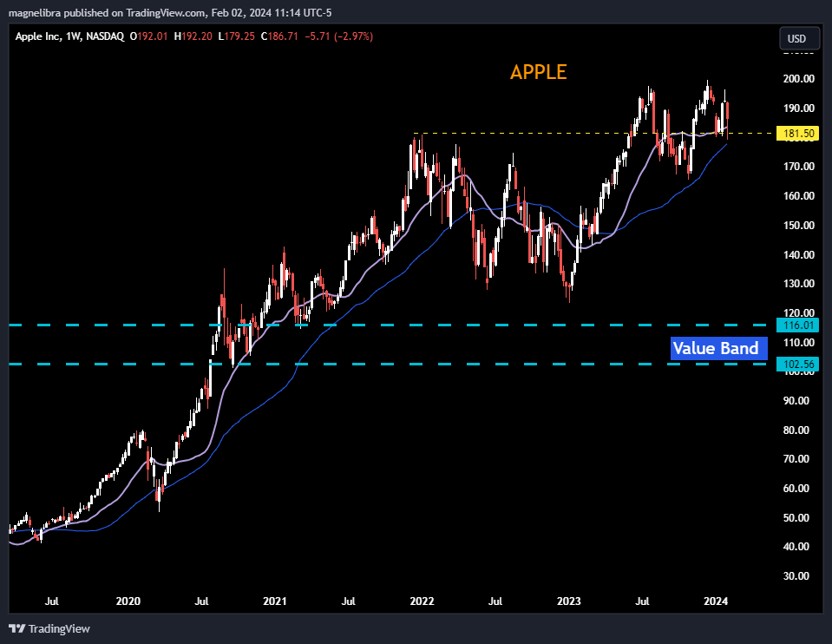Image resolution: width=832 pixels, height=644 pixels.
Task: Click the 130.00 price axis label
Action: click(x=798, y=284)
